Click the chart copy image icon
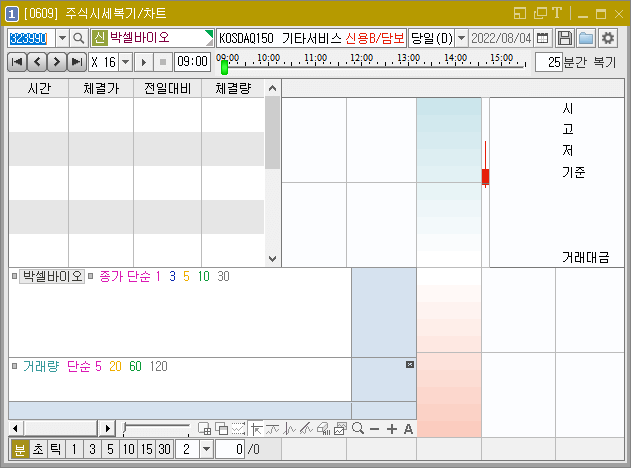The width and height of the screenshot is (631, 468). (x=340, y=429)
